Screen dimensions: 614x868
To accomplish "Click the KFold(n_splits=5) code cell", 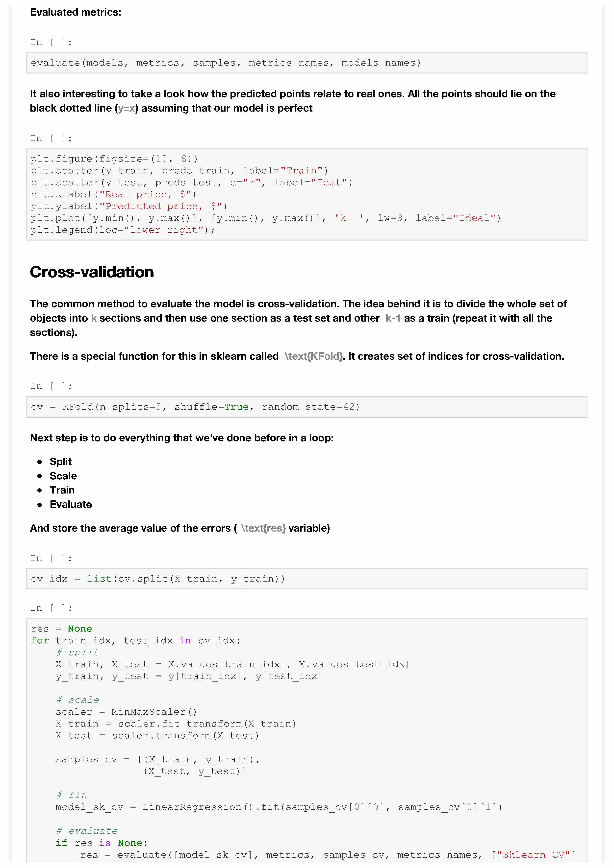I will [195, 407].
